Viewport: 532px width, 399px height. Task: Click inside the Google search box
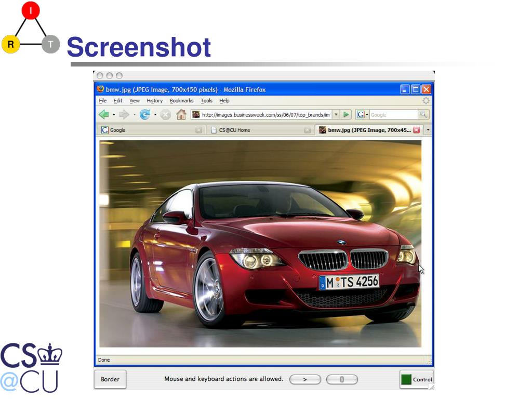click(x=394, y=115)
